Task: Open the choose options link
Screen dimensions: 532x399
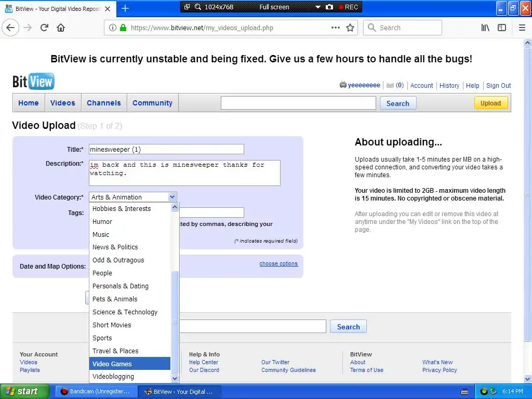Action: [x=278, y=263]
